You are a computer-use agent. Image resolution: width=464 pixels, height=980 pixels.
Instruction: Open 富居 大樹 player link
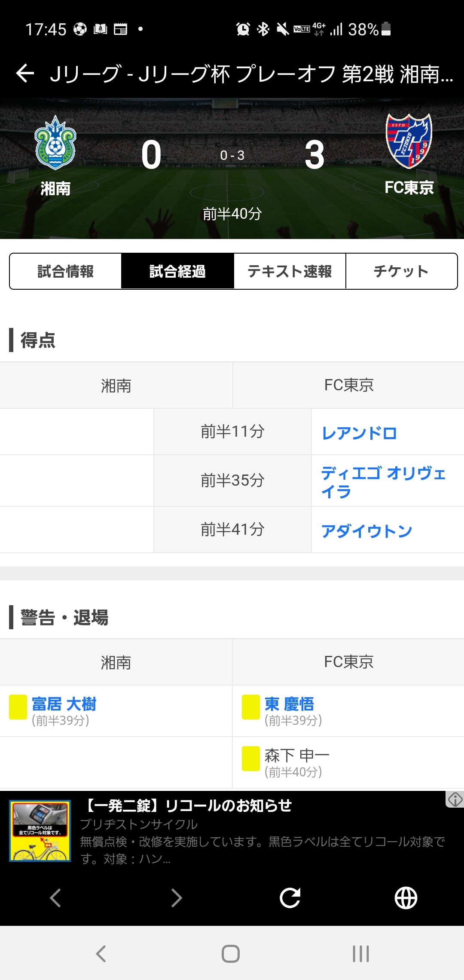(64, 704)
